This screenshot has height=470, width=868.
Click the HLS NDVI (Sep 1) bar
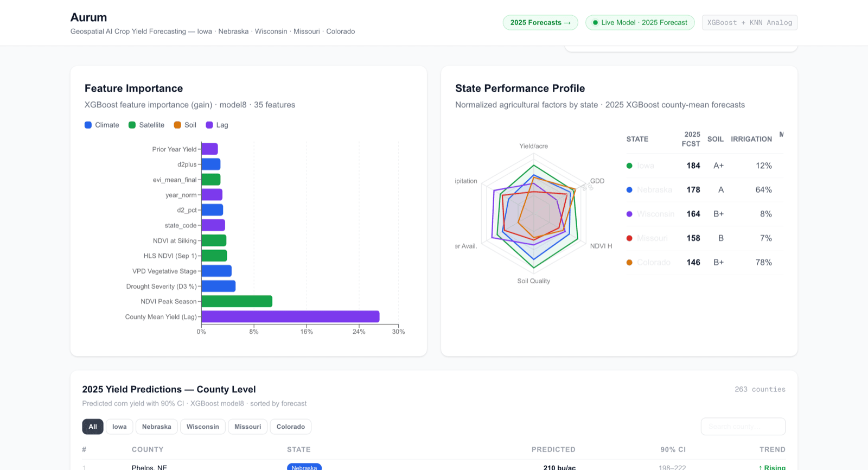point(214,256)
